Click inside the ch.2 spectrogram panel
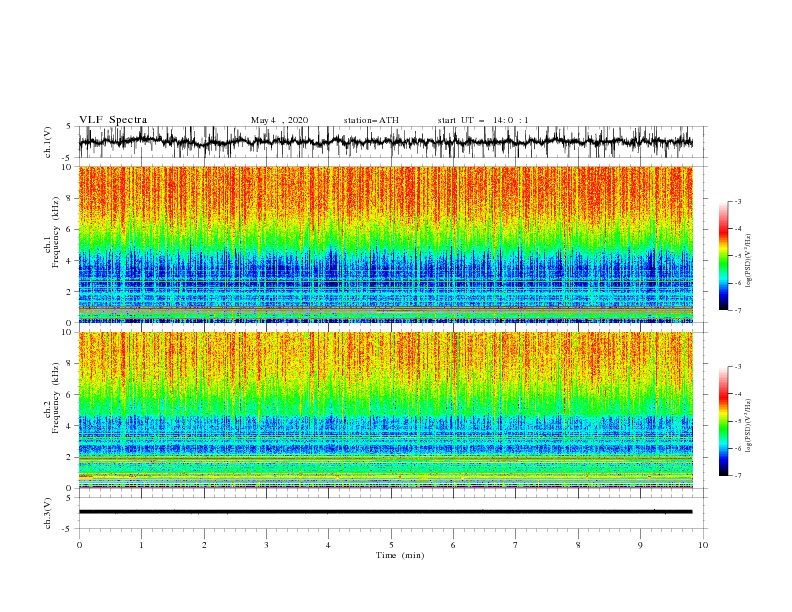This screenshot has width=792, height=612. 385,410
